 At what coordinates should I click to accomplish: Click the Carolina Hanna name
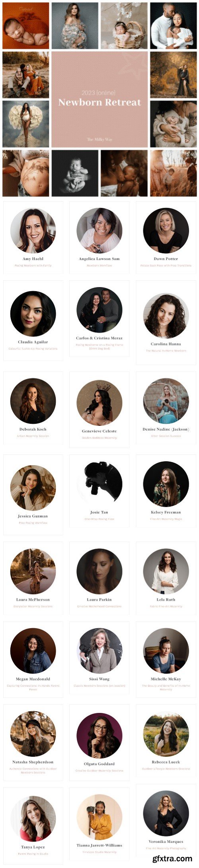click(166, 344)
